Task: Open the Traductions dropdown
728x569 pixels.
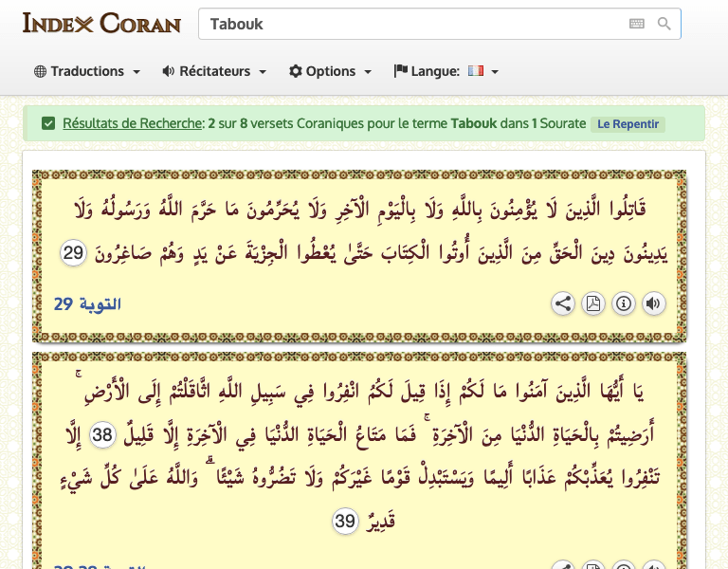Action: (87, 71)
